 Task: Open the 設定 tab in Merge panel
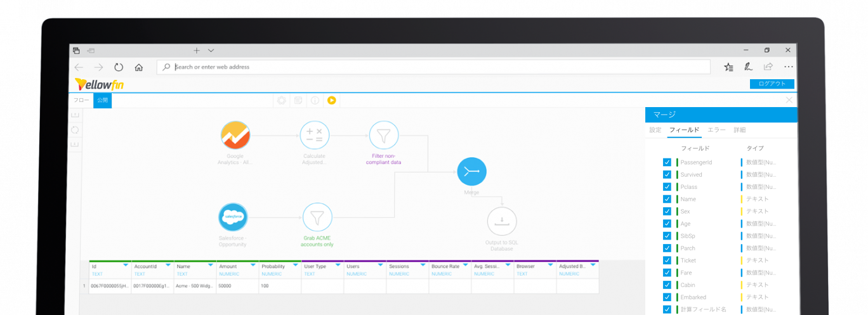(655, 130)
